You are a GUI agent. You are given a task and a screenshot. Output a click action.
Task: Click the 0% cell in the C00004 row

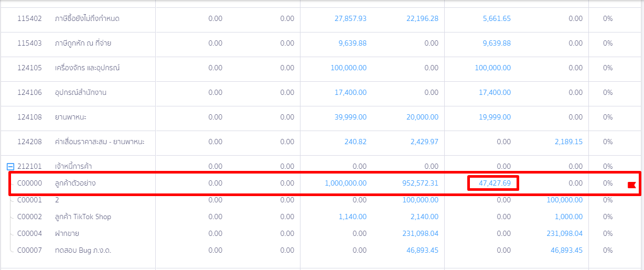(x=608, y=234)
